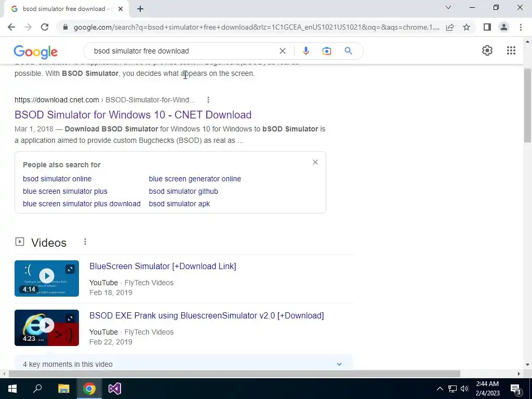Open the Chrome profile avatar
The image size is (532, 399).
point(504,27)
